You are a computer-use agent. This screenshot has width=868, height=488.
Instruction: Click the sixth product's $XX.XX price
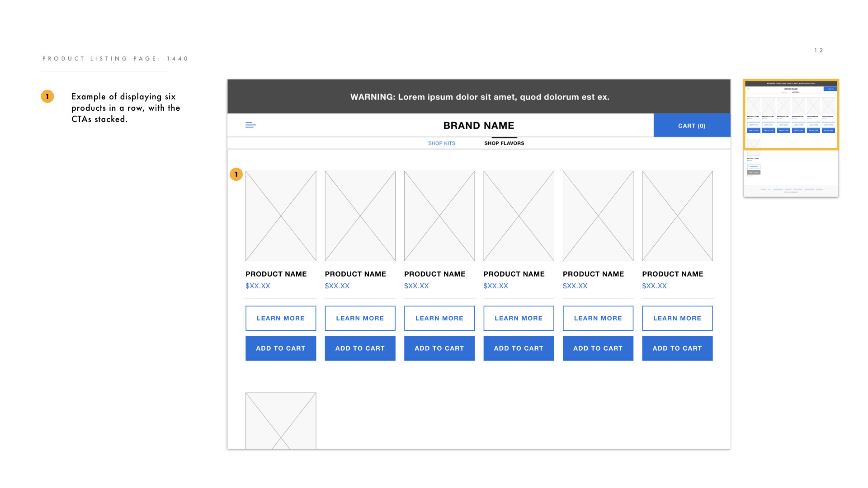pos(655,286)
